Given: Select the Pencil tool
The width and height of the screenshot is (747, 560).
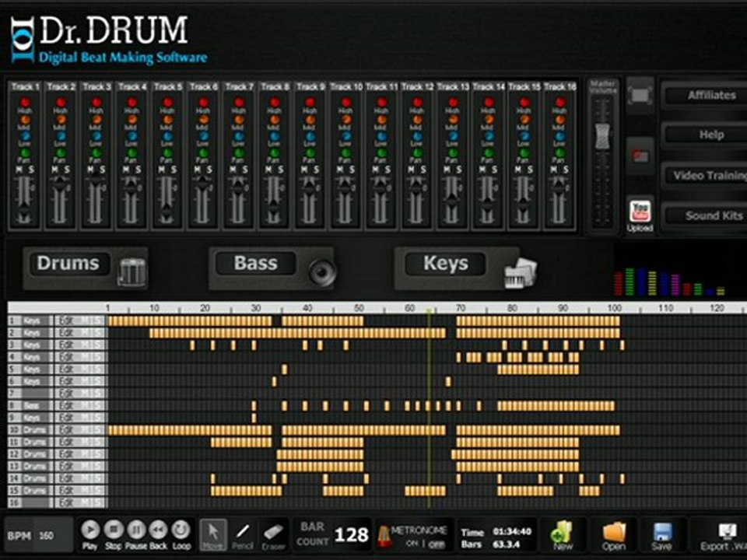Looking at the screenshot, I should (x=243, y=534).
